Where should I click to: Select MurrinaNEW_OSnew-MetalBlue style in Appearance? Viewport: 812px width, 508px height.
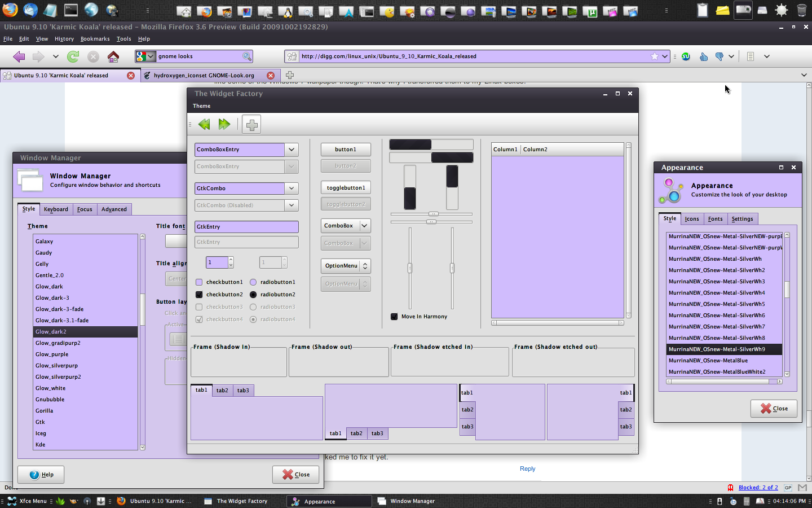pyautogui.click(x=724, y=361)
